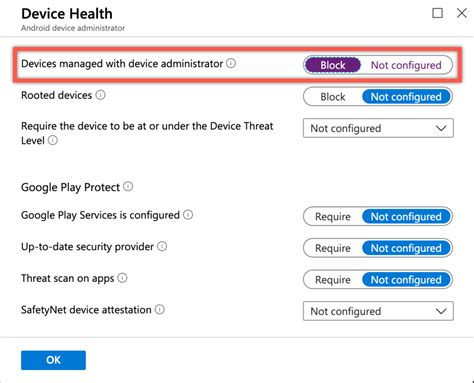Image resolution: width=474 pixels, height=383 pixels.
Task: Close the Device Health pane
Action: pos(462,13)
